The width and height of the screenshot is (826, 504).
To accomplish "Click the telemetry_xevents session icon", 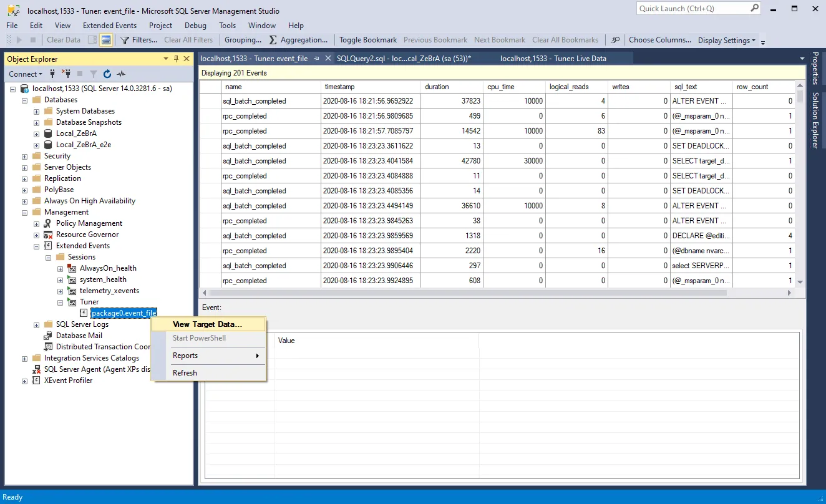I will pyautogui.click(x=72, y=291).
